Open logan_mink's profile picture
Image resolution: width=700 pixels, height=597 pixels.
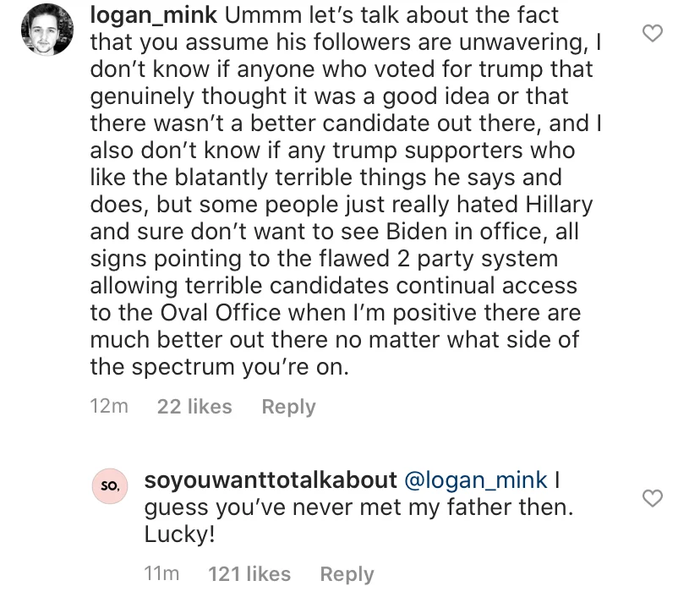pyautogui.click(x=47, y=30)
